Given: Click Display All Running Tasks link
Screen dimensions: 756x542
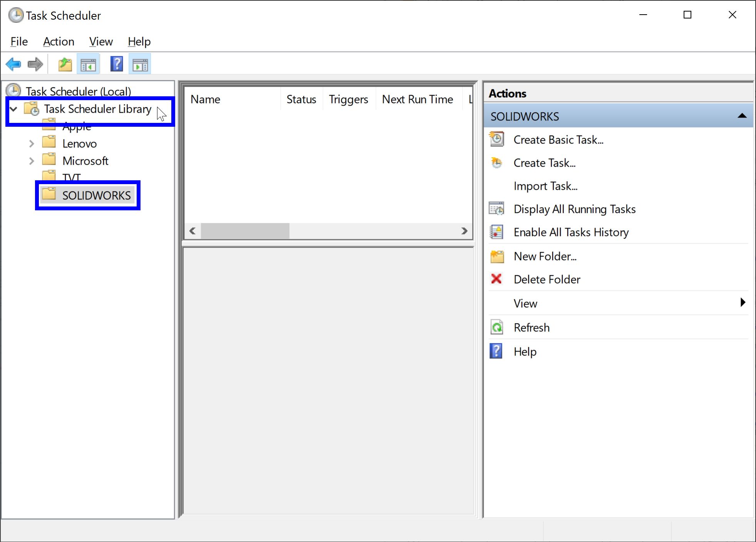Looking at the screenshot, I should (574, 209).
